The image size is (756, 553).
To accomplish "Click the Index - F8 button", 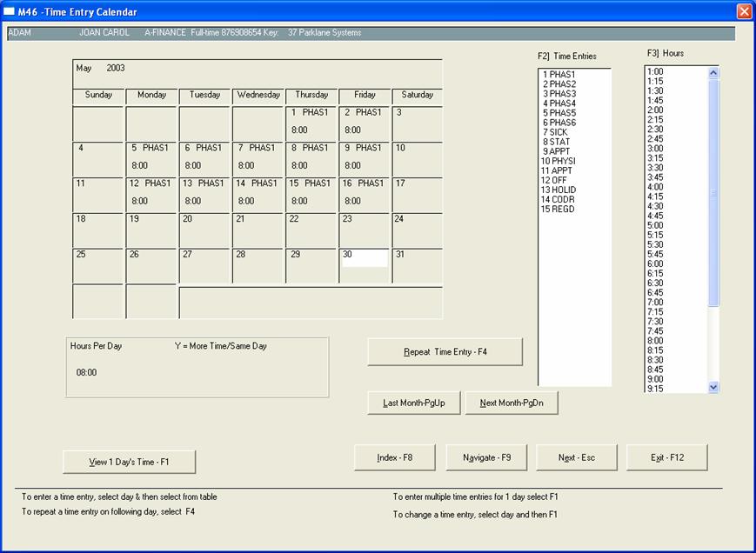I will click(395, 457).
